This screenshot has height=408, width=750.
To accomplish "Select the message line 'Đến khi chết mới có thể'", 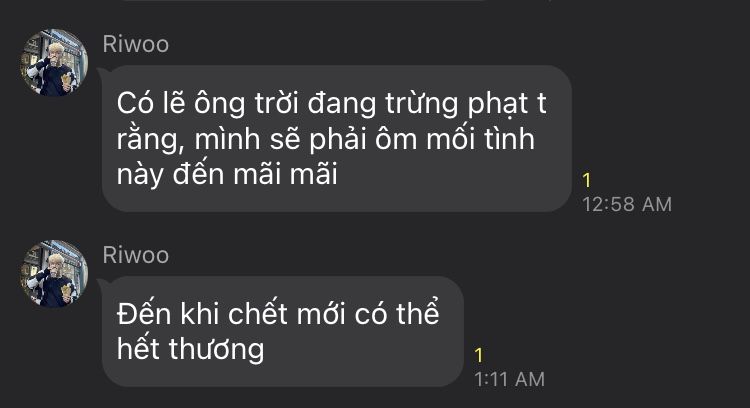I will pos(278,314).
